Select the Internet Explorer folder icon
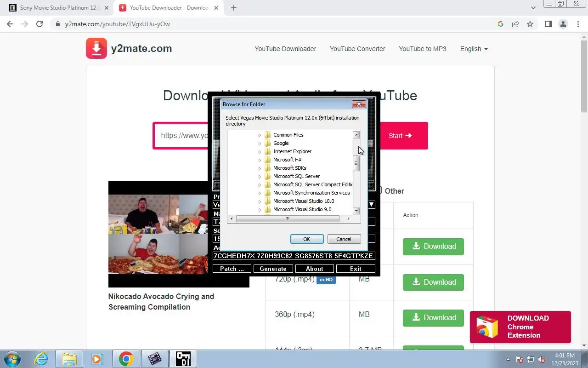This screenshot has width=588, height=368. [x=268, y=151]
